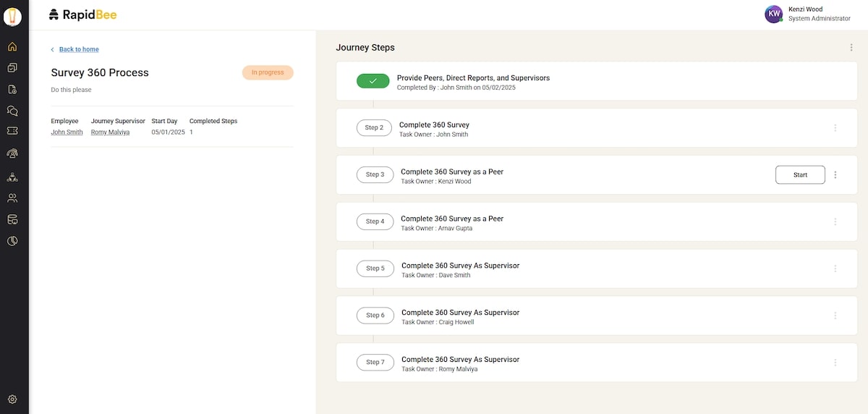Click Step 6 'Complete 360 Survey As Supervisor' title

coord(460,313)
